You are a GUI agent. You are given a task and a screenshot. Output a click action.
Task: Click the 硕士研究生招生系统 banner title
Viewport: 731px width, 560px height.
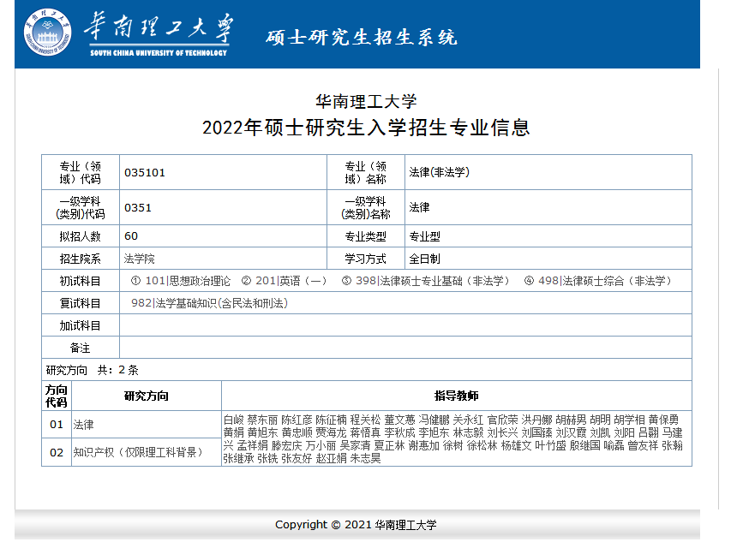point(361,37)
